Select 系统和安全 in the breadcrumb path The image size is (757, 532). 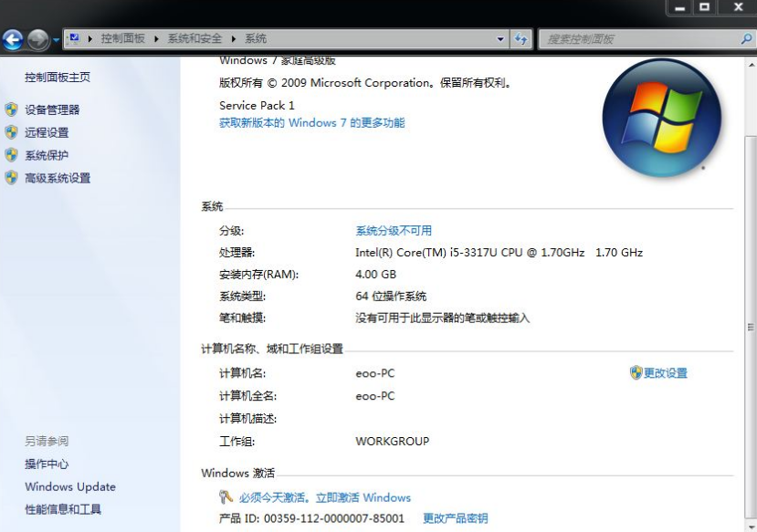click(195, 39)
